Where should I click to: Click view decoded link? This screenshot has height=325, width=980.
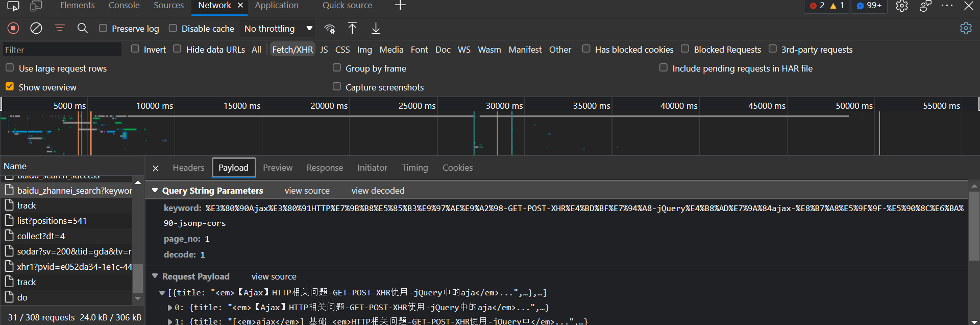pyautogui.click(x=378, y=191)
